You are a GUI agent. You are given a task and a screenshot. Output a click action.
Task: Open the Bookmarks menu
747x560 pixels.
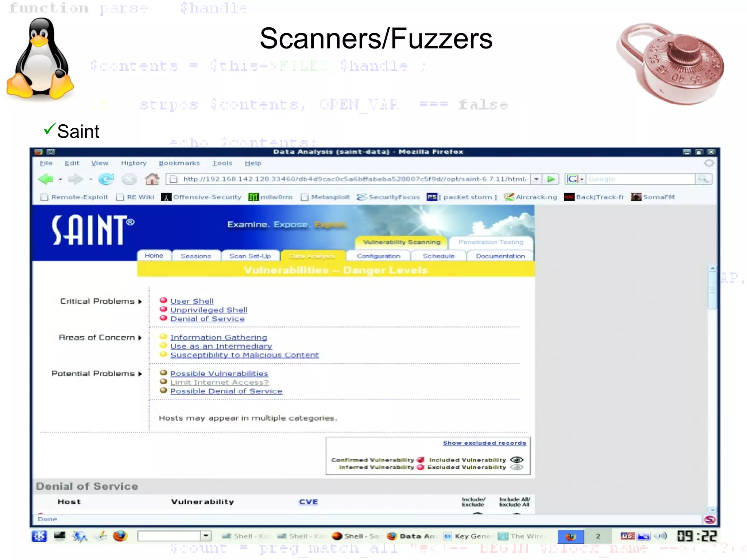click(179, 163)
